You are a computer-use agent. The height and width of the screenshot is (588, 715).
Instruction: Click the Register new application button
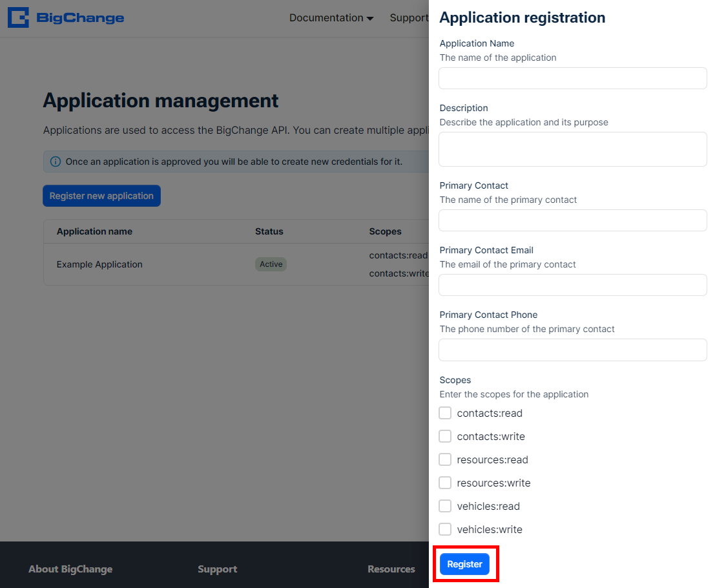pos(101,196)
